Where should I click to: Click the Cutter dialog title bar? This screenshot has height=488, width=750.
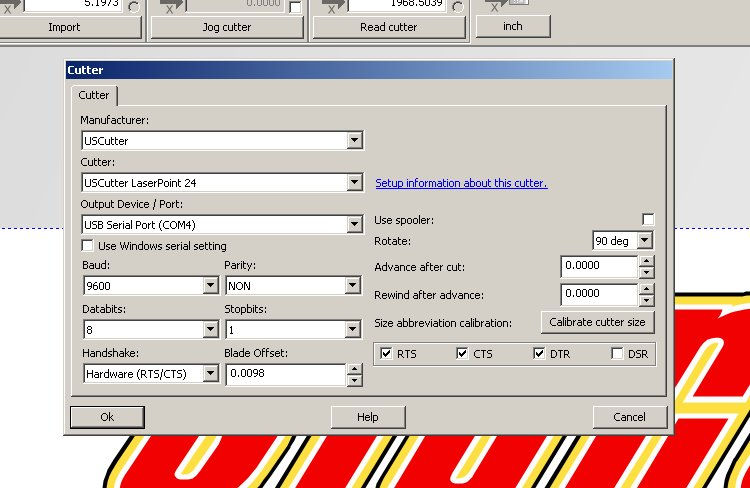(x=369, y=70)
